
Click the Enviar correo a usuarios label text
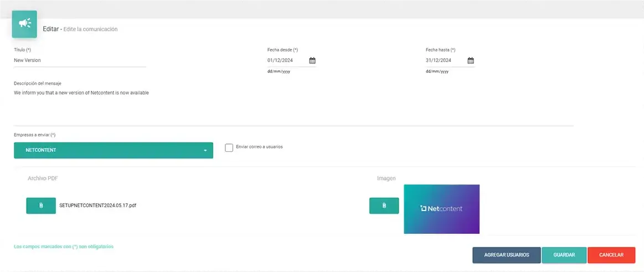click(x=259, y=147)
